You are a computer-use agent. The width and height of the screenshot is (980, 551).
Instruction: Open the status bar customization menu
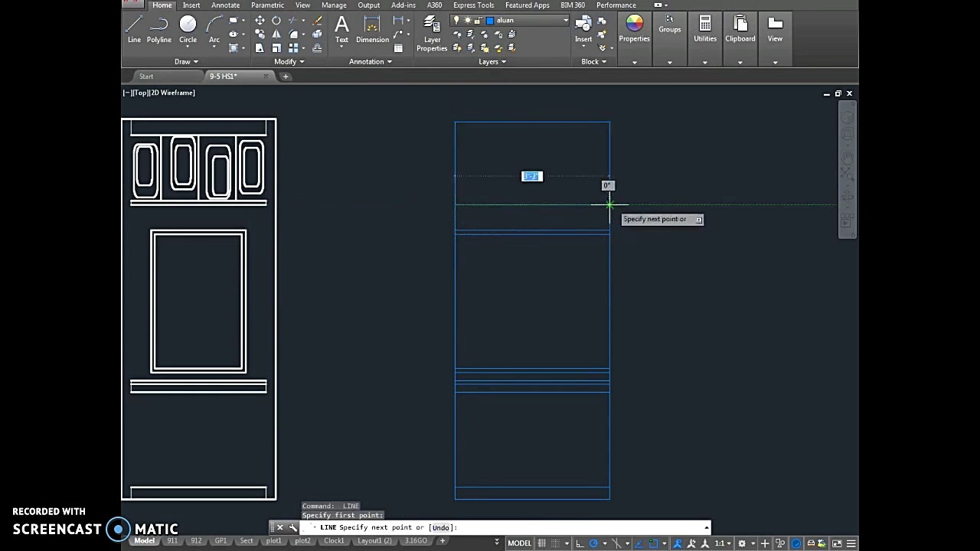pyautogui.click(x=851, y=543)
